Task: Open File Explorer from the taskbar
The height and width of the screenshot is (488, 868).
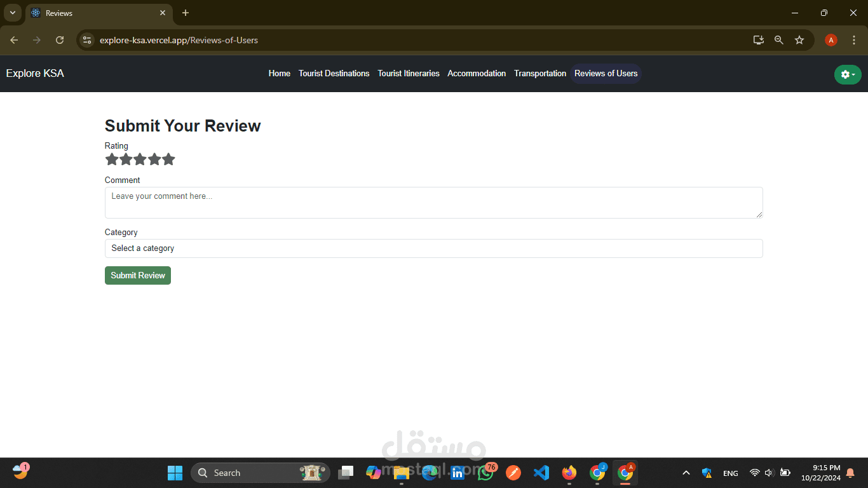Action: tap(401, 473)
